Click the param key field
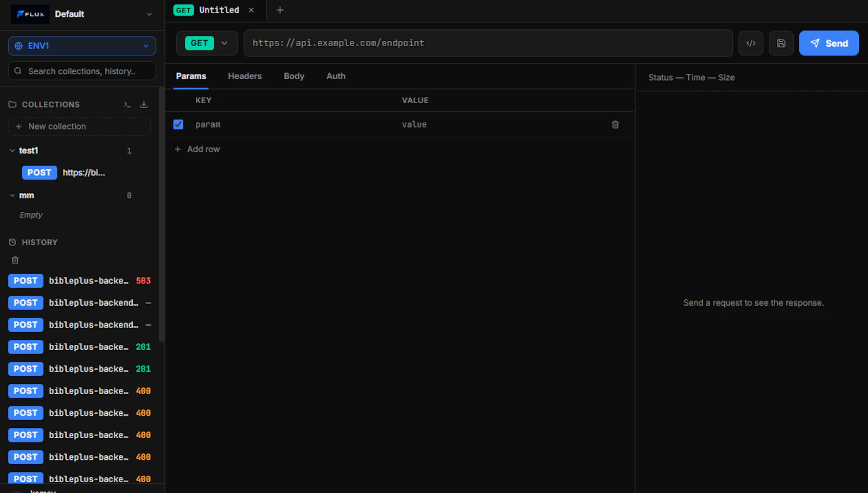The height and width of the screenshot is (493, 868). (293, 124)
